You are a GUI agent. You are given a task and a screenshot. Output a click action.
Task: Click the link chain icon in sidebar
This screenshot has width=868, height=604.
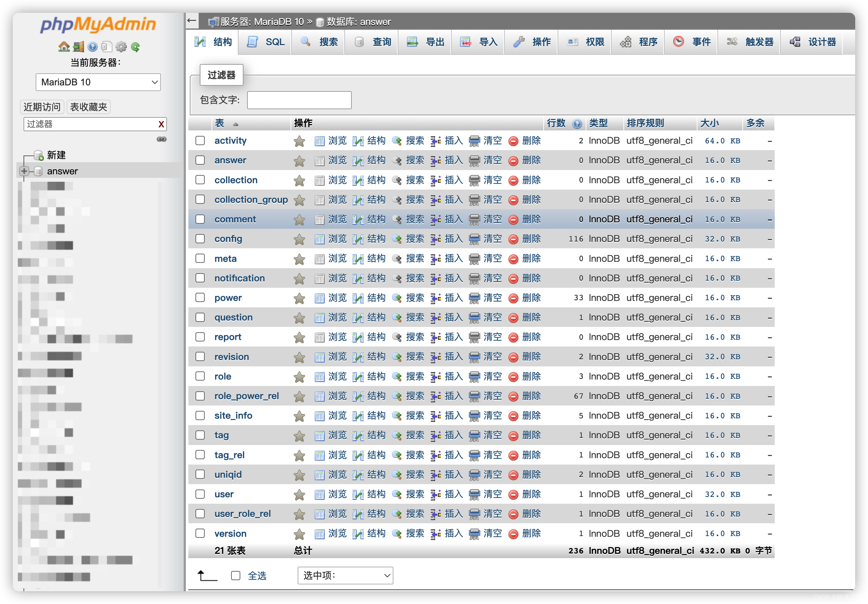(161, 139)
